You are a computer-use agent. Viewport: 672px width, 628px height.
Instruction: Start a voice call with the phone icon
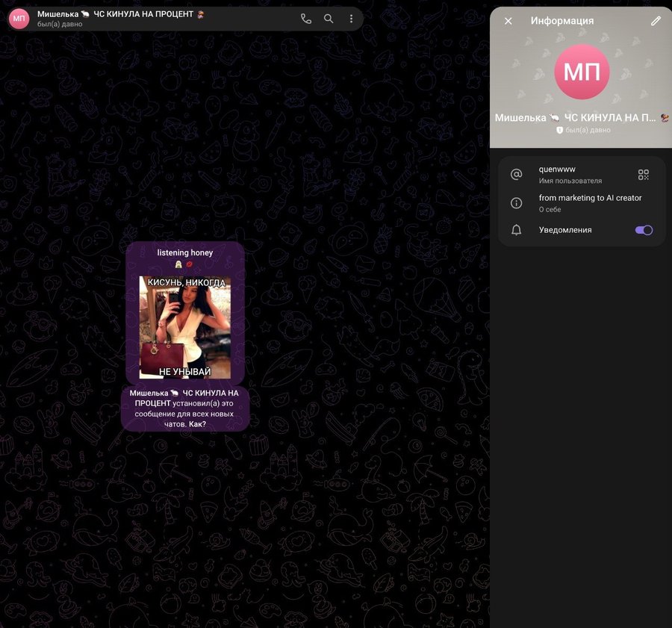click(x=306, y=19)
